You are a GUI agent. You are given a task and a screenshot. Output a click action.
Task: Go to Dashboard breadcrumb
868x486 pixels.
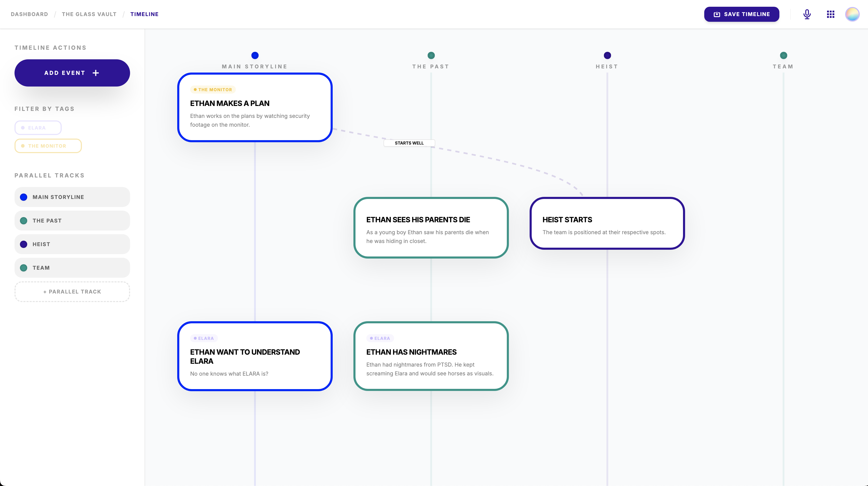point(29,14)
